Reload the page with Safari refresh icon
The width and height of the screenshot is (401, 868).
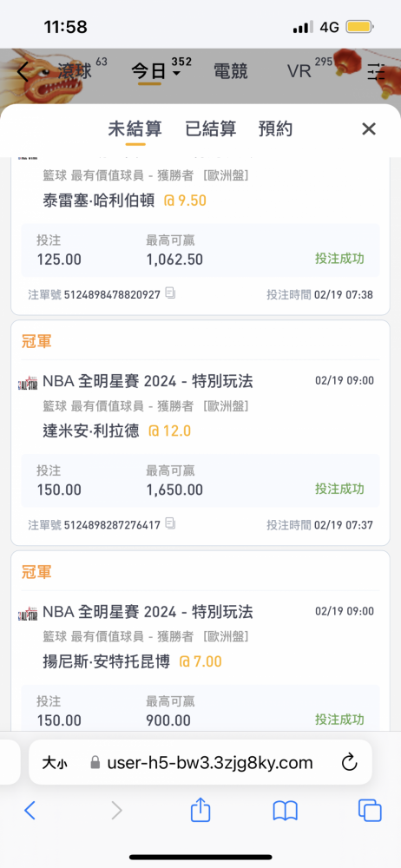pyautogui.click(x=349, y=763)
